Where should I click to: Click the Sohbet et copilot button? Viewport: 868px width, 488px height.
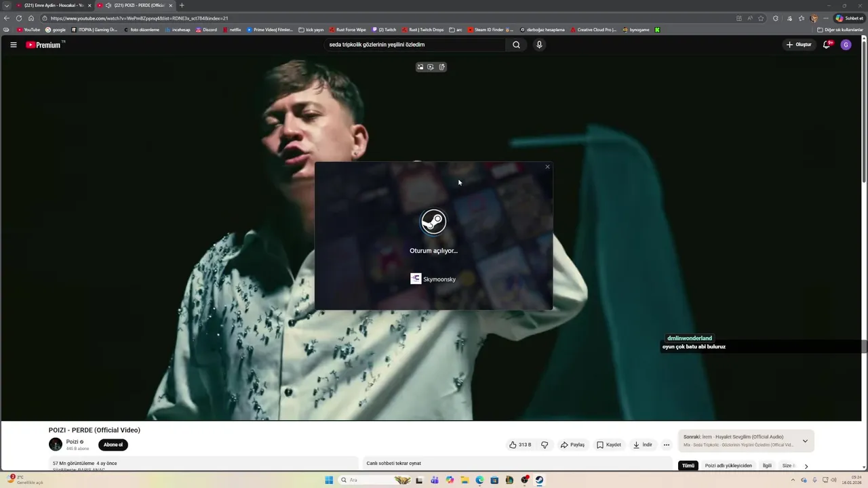[x=850, y=18]
